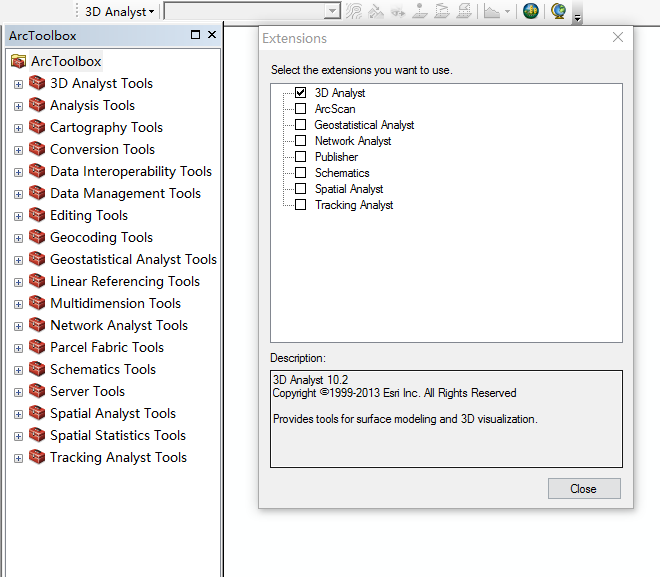Viewport: 660px width, 577px height.
Task: Click the '3D Analyst 10.2' description text
Action: pos(310,380)
